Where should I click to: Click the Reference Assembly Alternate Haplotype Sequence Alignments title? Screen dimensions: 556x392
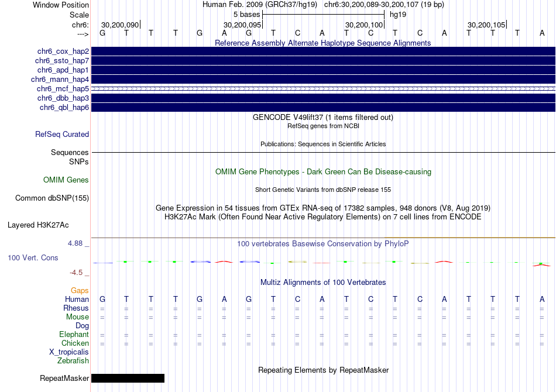(323, 43)
